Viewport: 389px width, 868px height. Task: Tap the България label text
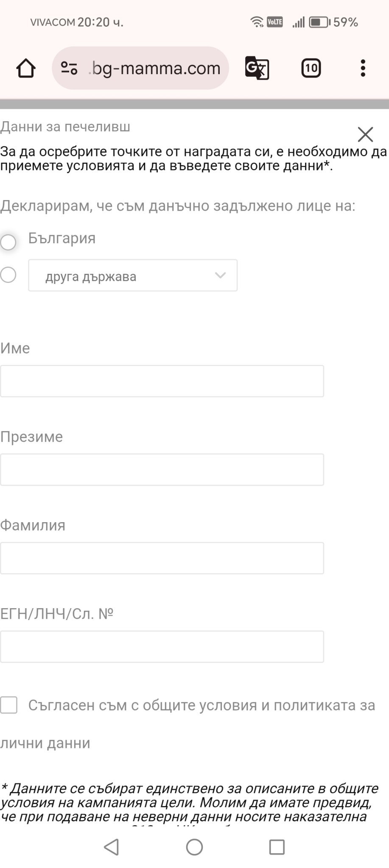pyautogui.click(x=62, y=238)
